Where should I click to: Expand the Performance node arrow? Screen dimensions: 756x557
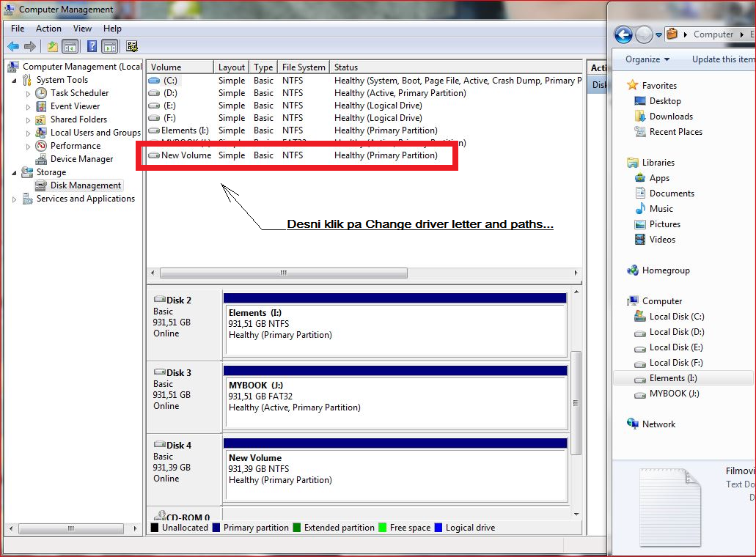(x=28, y=146)
